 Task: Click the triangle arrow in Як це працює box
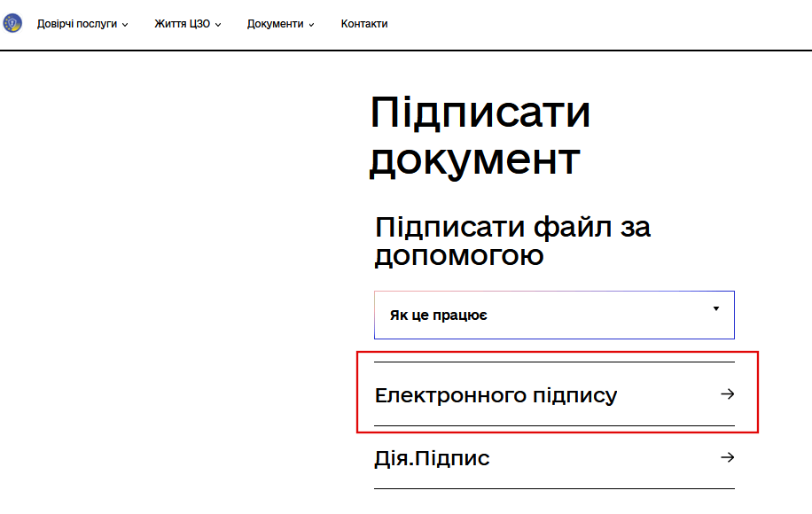(716, 308)
